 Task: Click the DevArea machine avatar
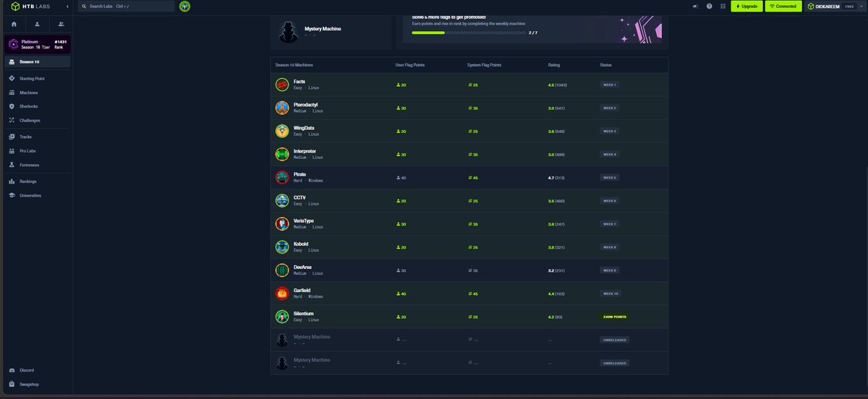(282, 270)
